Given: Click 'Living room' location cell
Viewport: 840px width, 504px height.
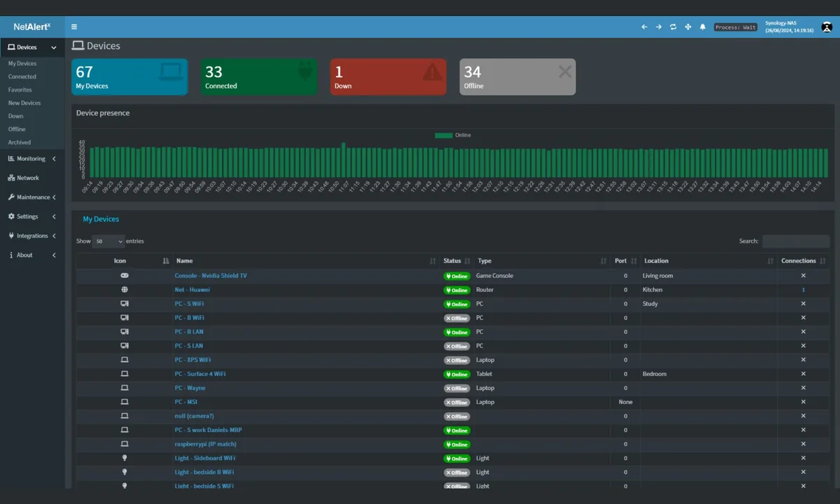Looking at the screenshot, I should tap(657, 276).
